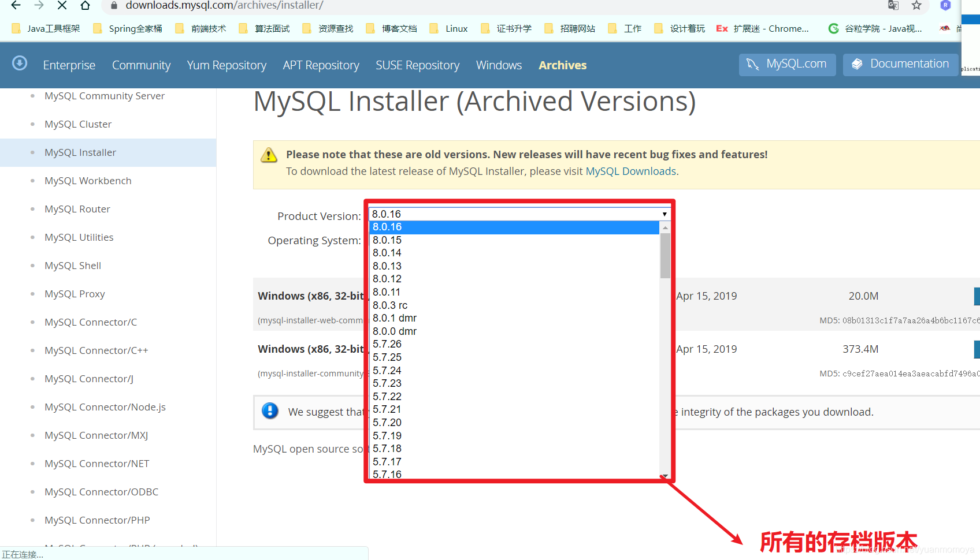Open the Windows nav tab

click(499, 65)
